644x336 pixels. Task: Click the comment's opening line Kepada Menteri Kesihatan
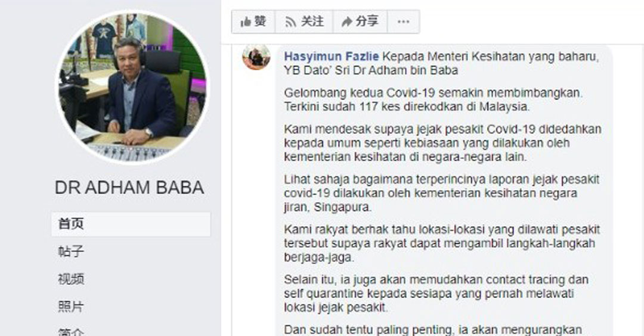point(490,56)
